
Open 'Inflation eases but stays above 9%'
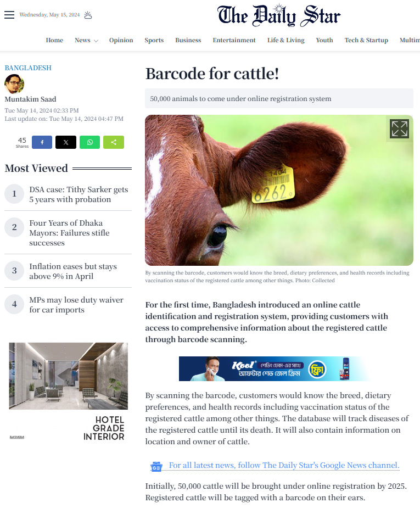(x=73, y=271)
